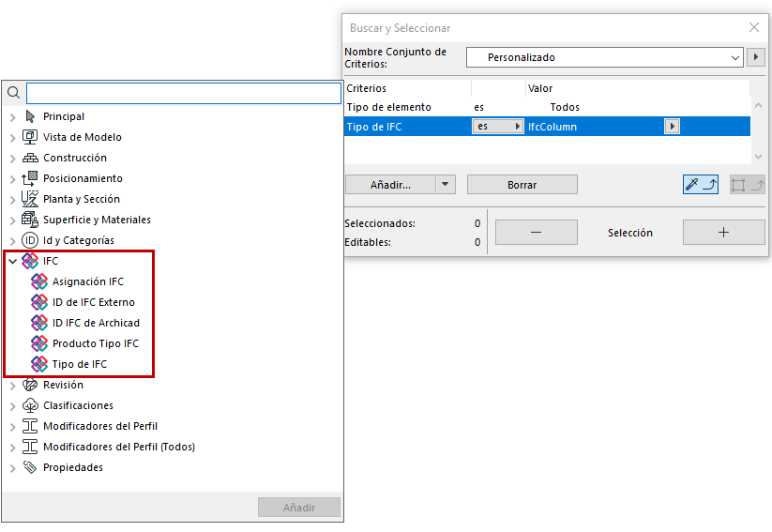The width and height of the screenshot is (772, 532).
Task: Click the Principal arrow cursor icon
Action: pyautogui.click(x=30, y=116)
